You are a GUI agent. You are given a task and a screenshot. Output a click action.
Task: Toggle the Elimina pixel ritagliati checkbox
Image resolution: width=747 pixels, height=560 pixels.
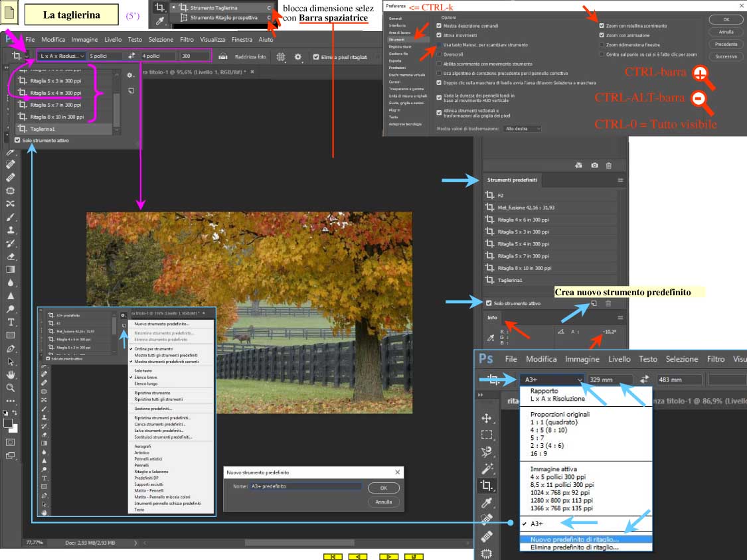coord(316,57)
